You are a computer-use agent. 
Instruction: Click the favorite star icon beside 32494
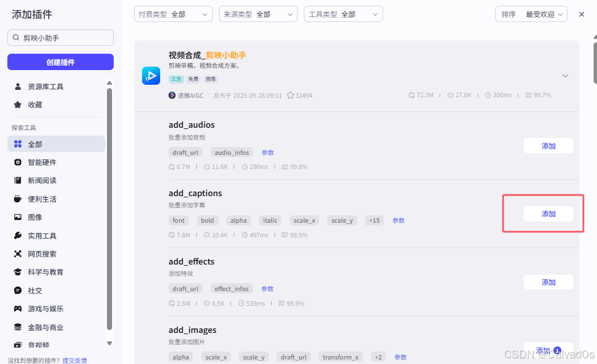tap(290, 95)
